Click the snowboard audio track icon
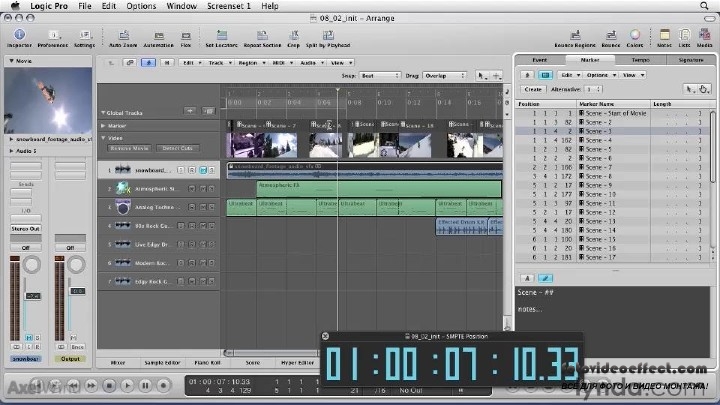 123,170
